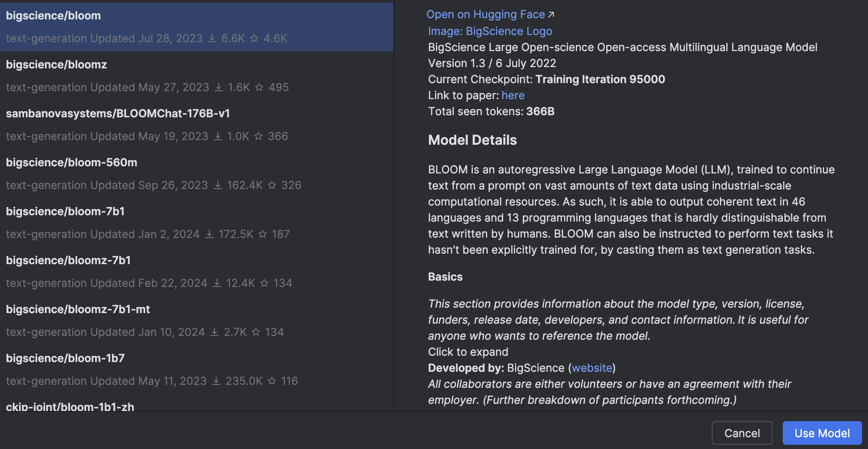The width and height of the screenshot is (868, 449).
Task: Click the star icon for bigscience/bloomz
Action: click(x=260, y=87)
